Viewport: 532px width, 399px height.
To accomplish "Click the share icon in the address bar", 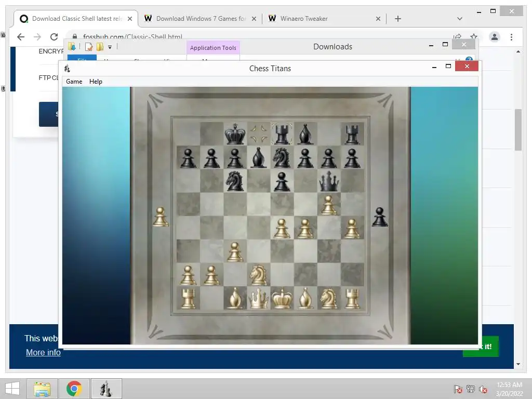I will 457,37.
